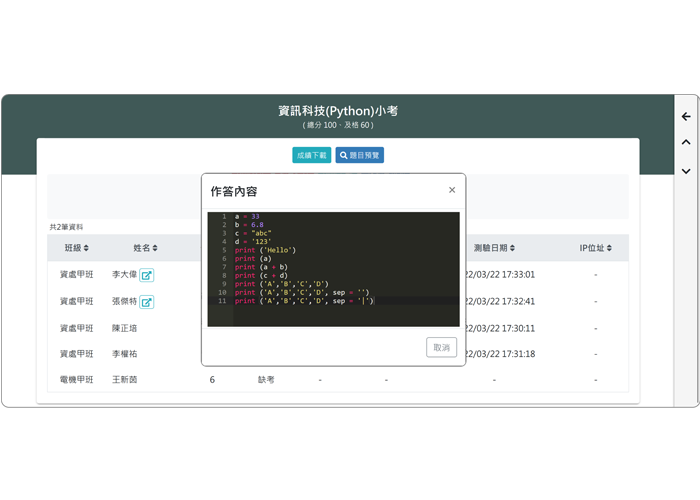Open answer edit icon next to 張傑特

[147, 302]
